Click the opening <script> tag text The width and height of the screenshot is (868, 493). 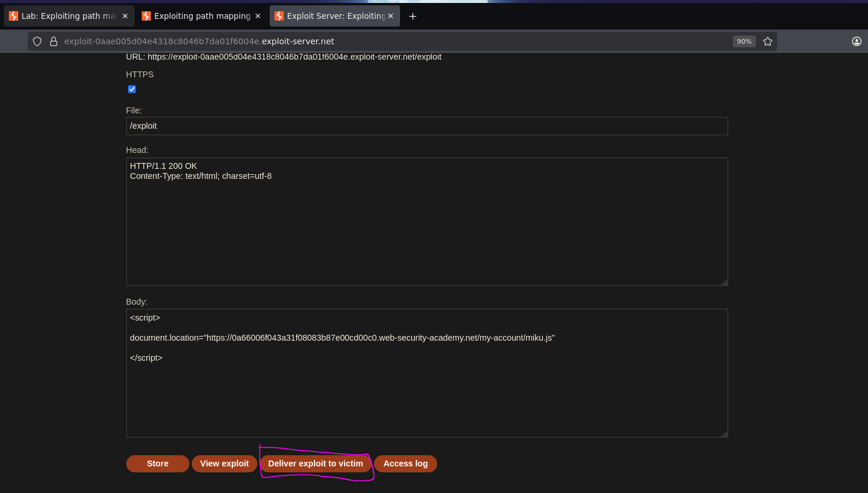(145, 318)
